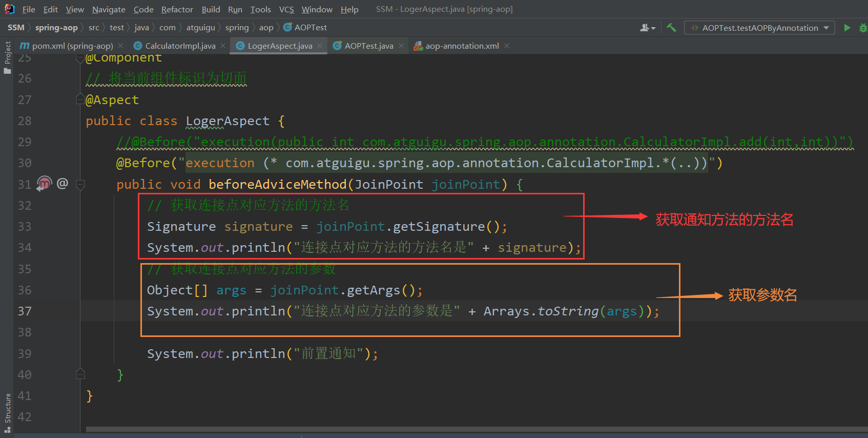Close the aop-annotation.xml tab
Screen dimensions: 868x438
[507, 46]
